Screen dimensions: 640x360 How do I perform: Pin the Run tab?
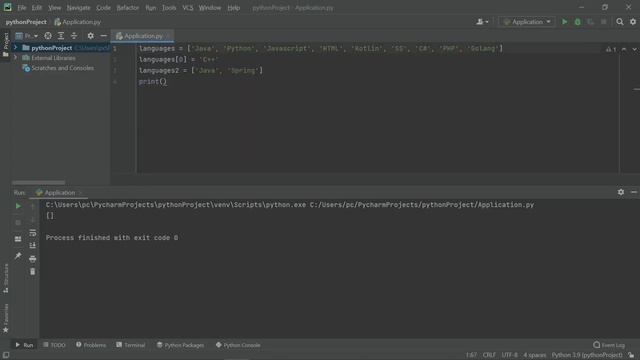click(18, 256)
